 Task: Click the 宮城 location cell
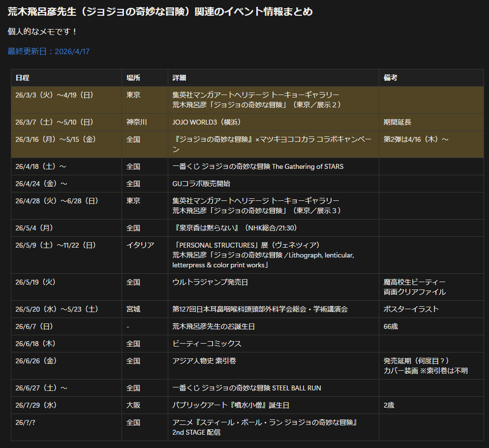(145, 309)
